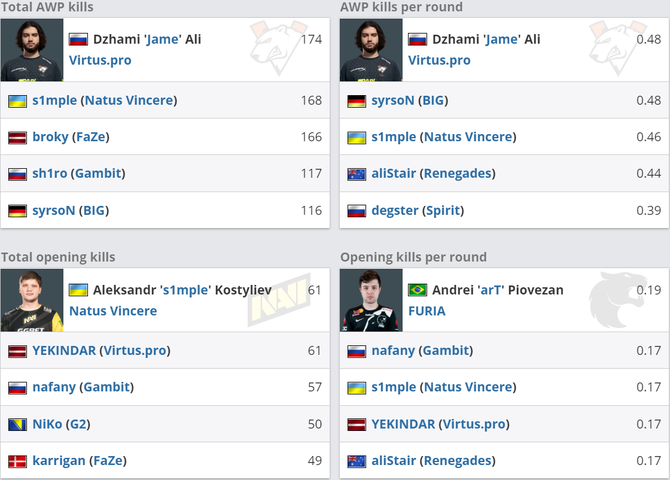670x480 pixels.
Task: Open YEKINDAR in Total opening kills list
Action: click(x=64, y=350)
